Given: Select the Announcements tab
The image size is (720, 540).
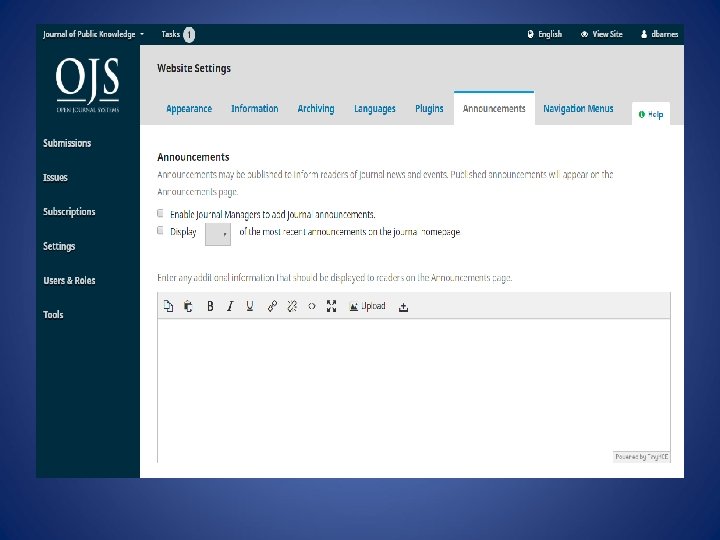Looking at the screenshot, I should tap(494, 108).
